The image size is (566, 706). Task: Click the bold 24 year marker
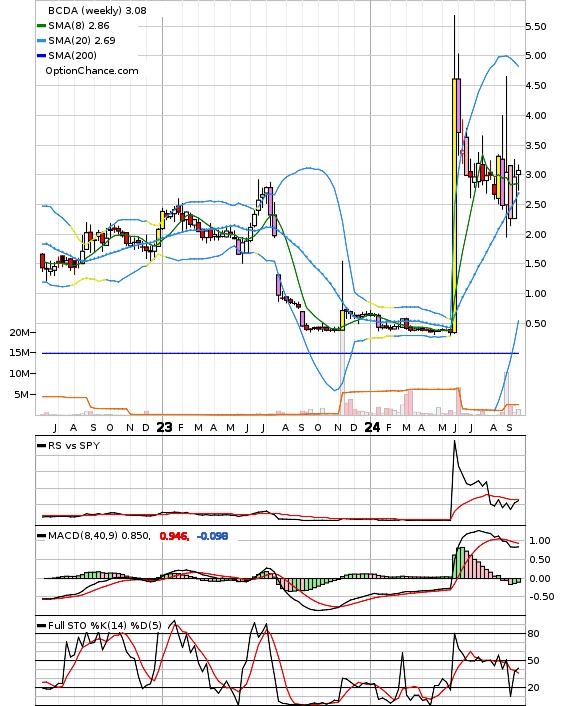point(372,427)
